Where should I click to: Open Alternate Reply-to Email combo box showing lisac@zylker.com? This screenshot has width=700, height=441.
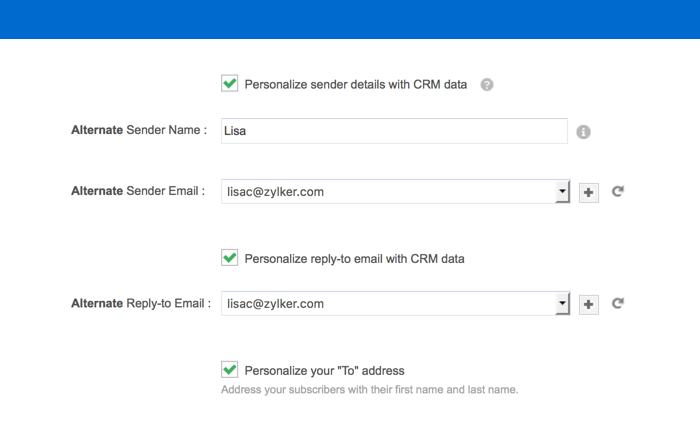(x=395, y=304)
